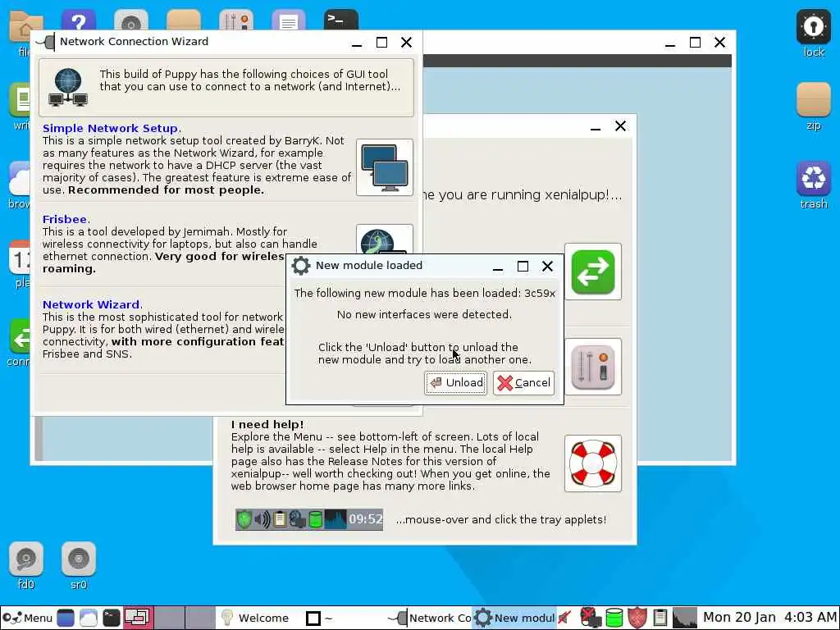Switch to the ~ taskbar window entry
This screenshot has height=630, width=840.
point(343,618)
